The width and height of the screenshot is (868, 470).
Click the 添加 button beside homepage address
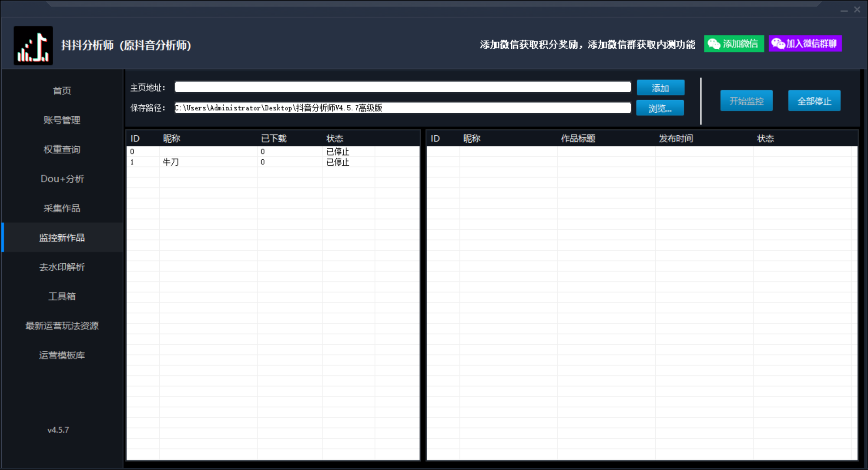coord(660,88)
